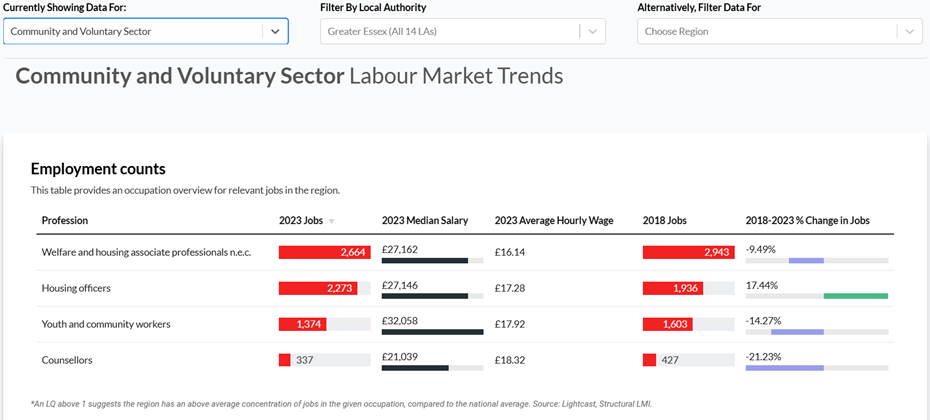Click the red 2,943 2018 jobs bar

coord(688,252)
